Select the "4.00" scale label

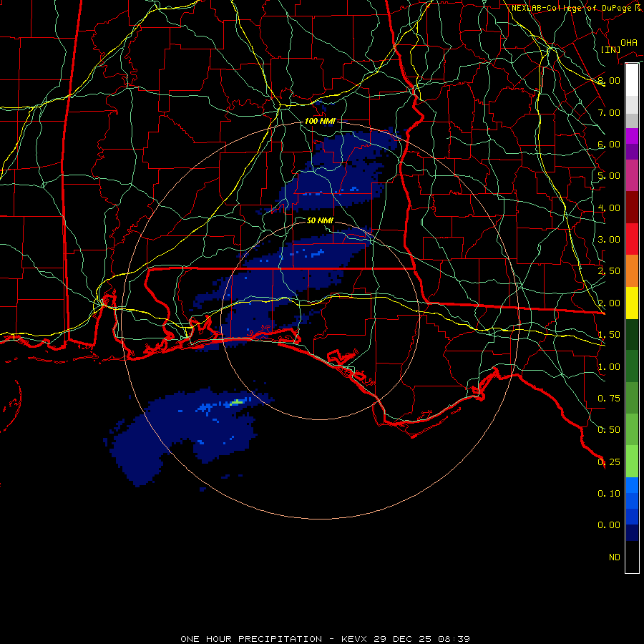click(609, 208)
